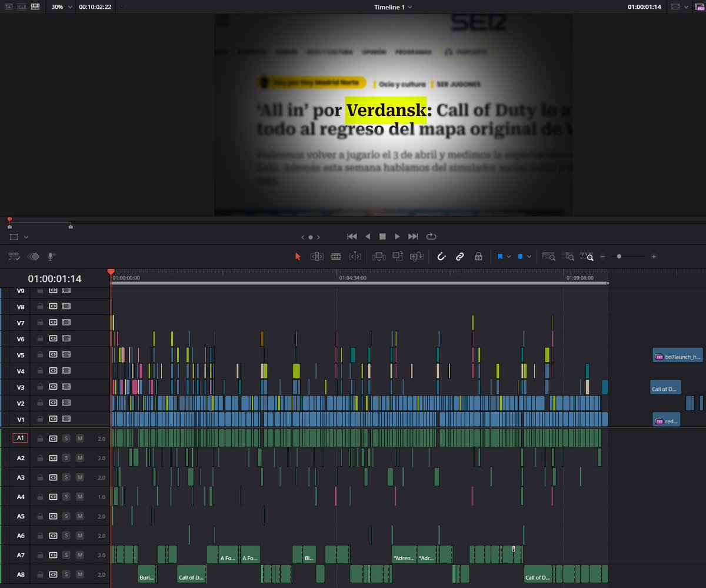Image resolution: width=706 pixels, height=588 pixels.
Task: Mute track A1 with M button
Action: point(80,438)
